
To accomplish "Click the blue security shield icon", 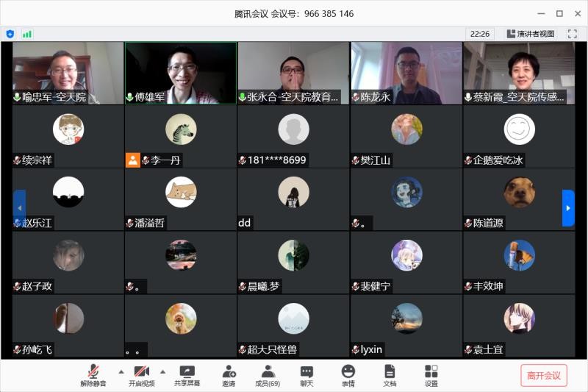I will [10, 34].
